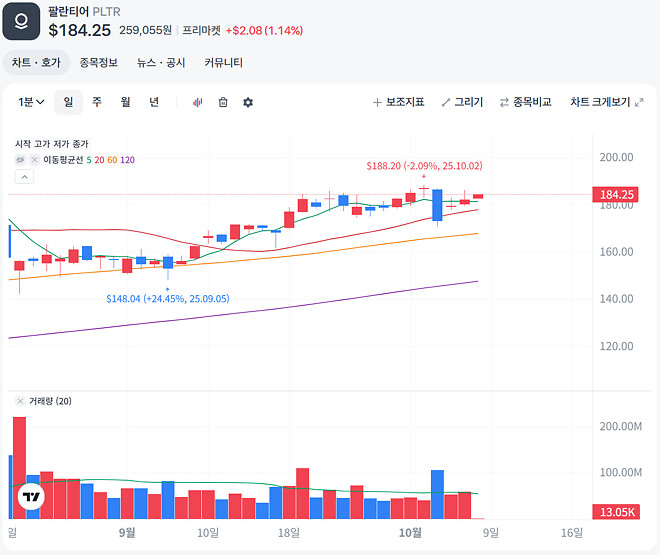Open chart settings gear icon
Image resolution: width=660 pixels, height=555 pixels.
[x=248, y=102]
